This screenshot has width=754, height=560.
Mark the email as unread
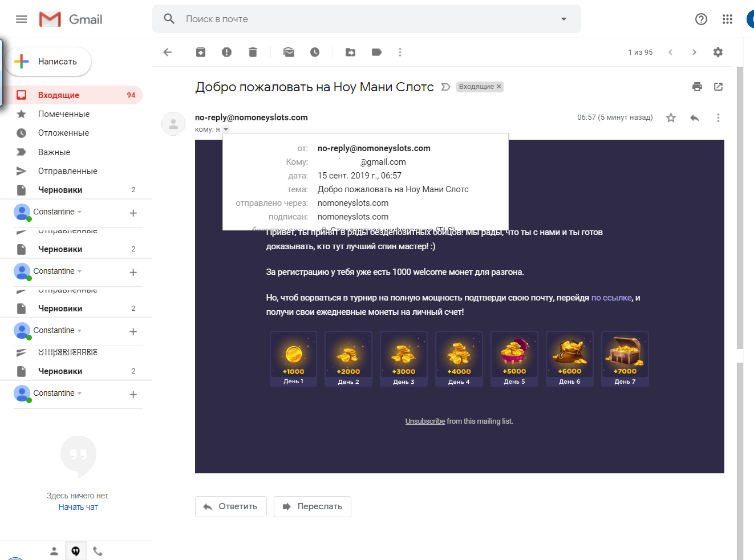(289, 52)
